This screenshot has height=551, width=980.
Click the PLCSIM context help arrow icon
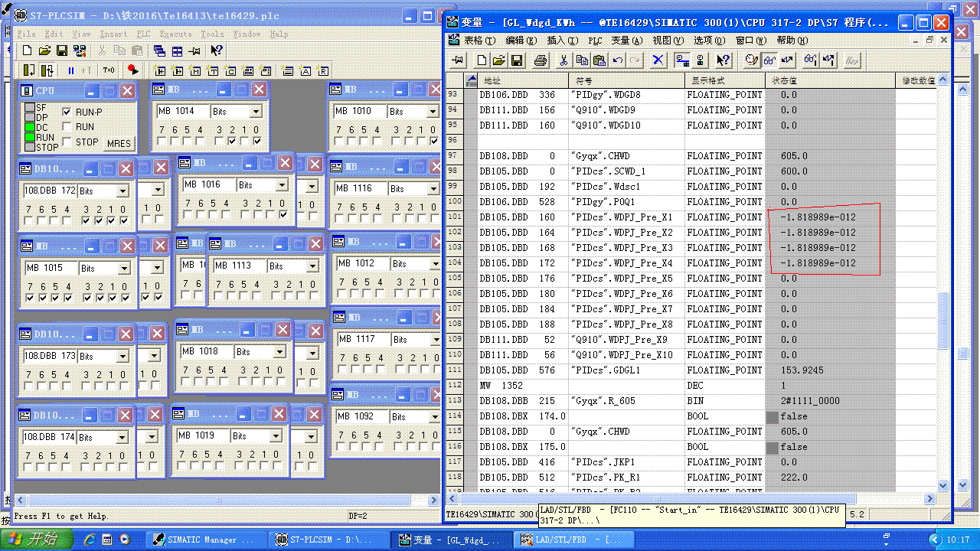tap(217, 51)
